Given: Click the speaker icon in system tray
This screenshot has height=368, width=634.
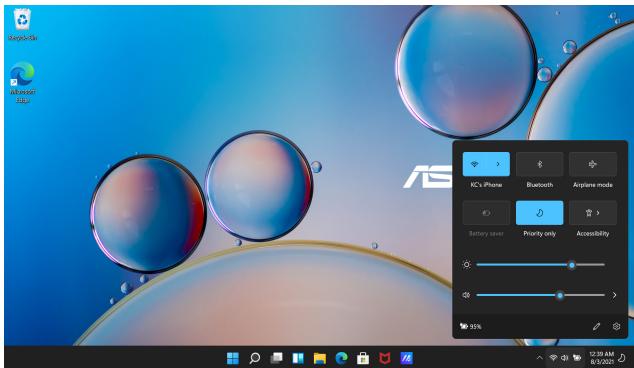Looking at the screenshot, I should pos(565,358).
